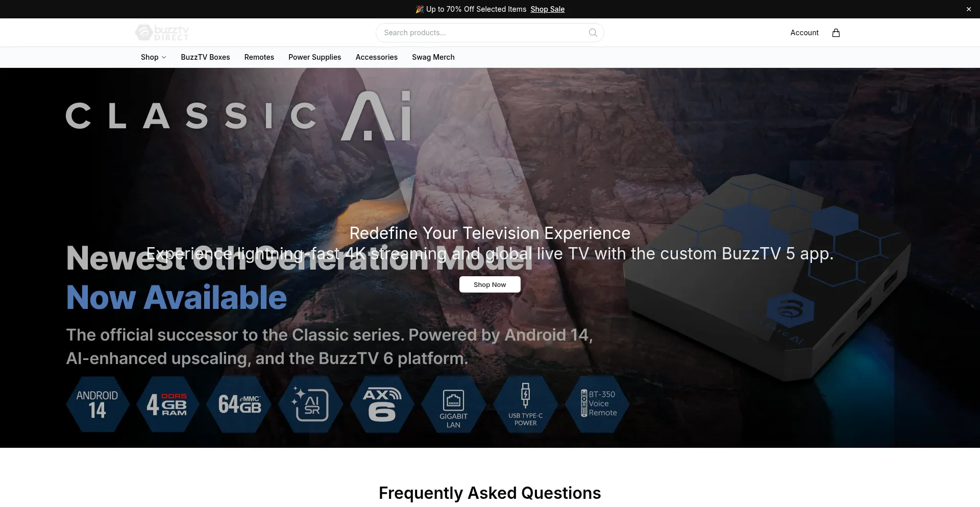Image resolution: width=980 pixels, height=507 pixels.
Task: Click the BT-350 Voice Remote hexagon badge
Action: [x=597, y=404]
